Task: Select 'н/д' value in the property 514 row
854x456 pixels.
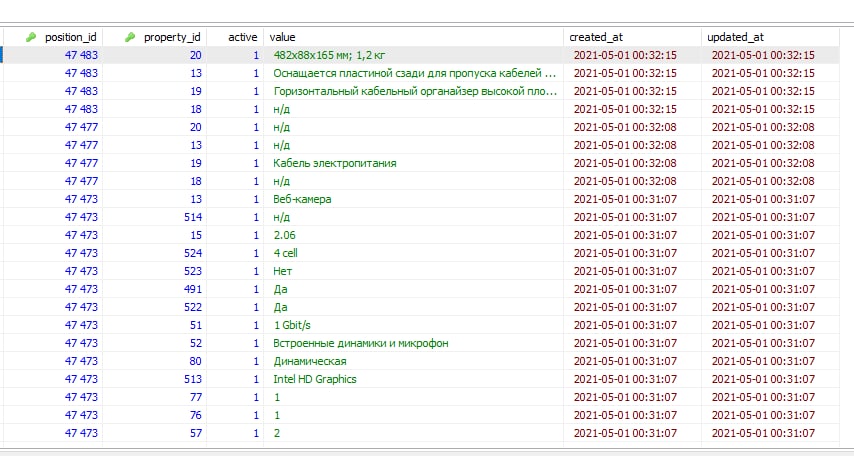Action: tap(413, 217)
